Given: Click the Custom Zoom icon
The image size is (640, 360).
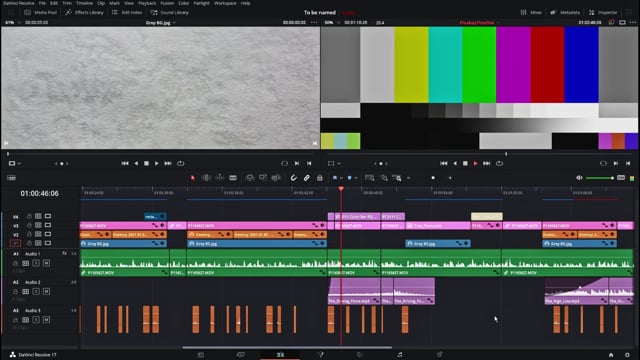Looking at the screenshot, I should pos(397,178).
